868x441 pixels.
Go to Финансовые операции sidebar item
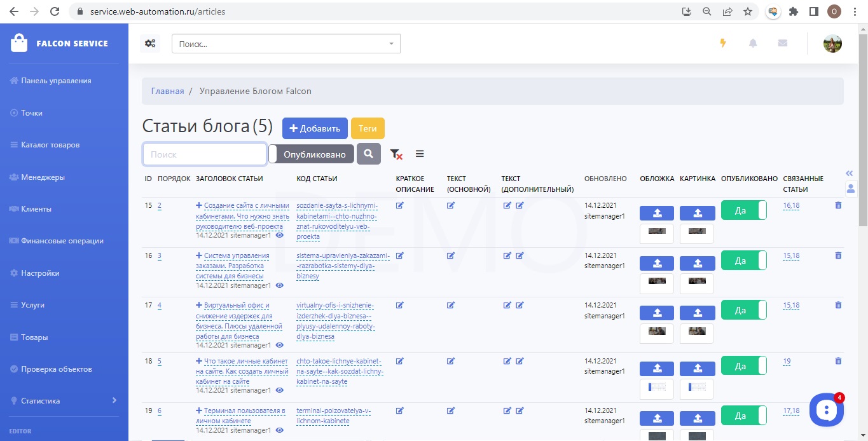[62, 241]
